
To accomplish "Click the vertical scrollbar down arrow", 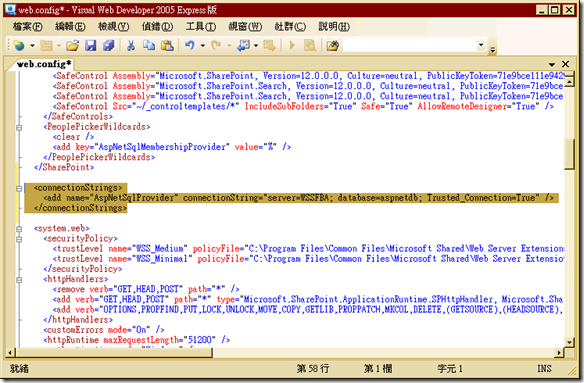I will click(569, 341).
